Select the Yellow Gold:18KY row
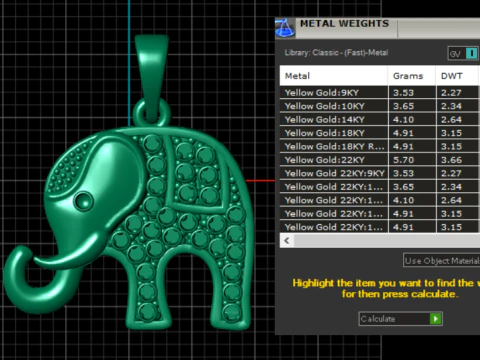This screenshot has height=360, width=480. [x=379, y=133]
